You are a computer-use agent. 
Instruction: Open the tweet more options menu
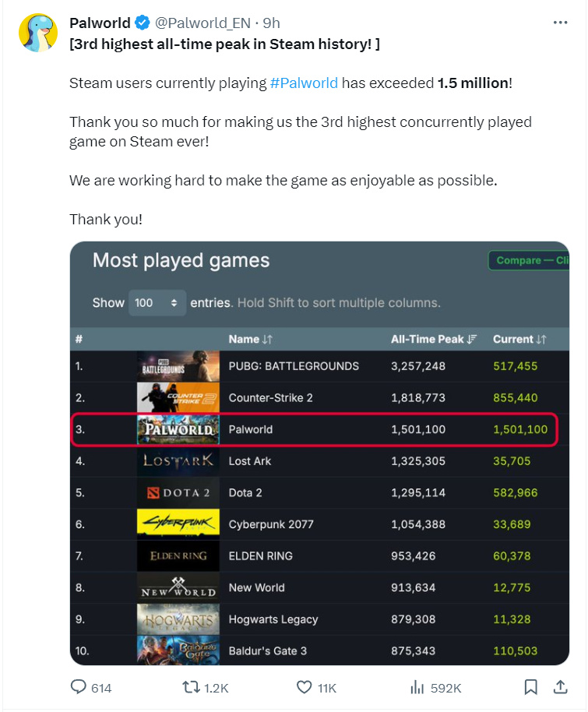[560, 23]
